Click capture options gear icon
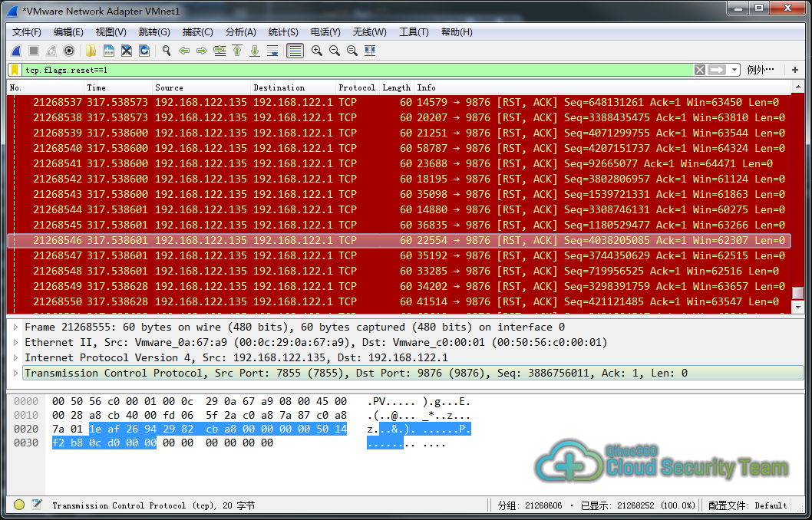This screenshot has height=520, width=812. tap(69, 51)
